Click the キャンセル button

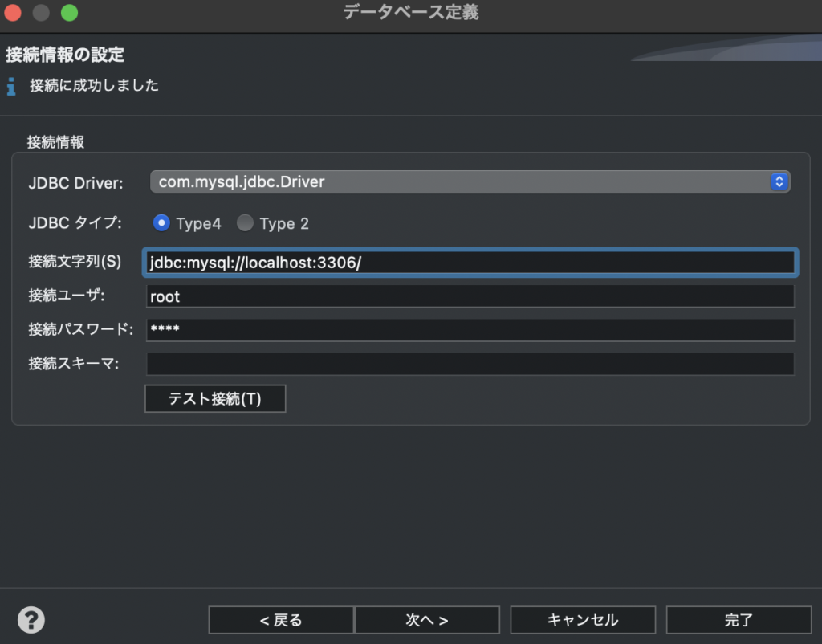point(583,620)
